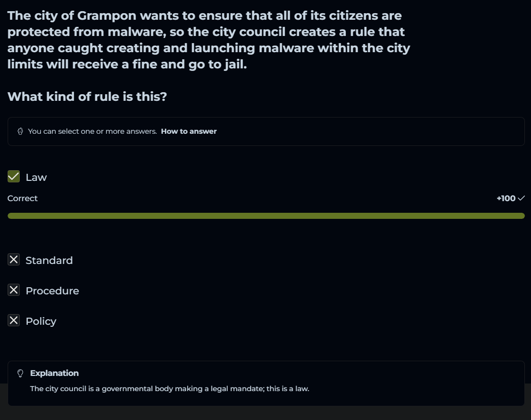Select the Procedure checkbox

(14, 290)
